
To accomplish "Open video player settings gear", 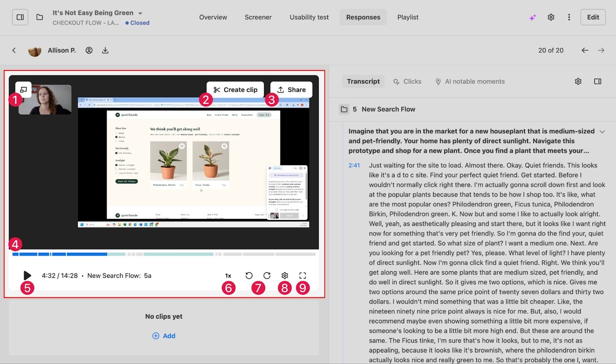I will [x=285, y=276].
